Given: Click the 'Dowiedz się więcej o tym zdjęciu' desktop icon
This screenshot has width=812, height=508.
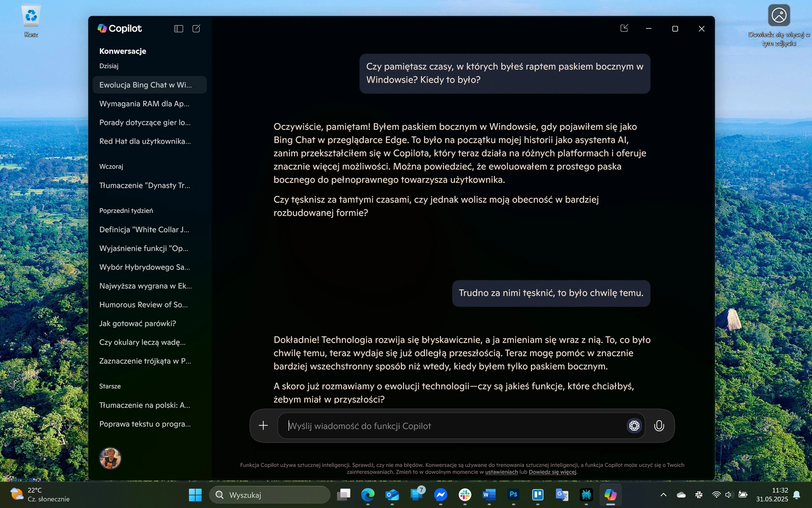Looking at the screenshot, I should pos(779,26).
